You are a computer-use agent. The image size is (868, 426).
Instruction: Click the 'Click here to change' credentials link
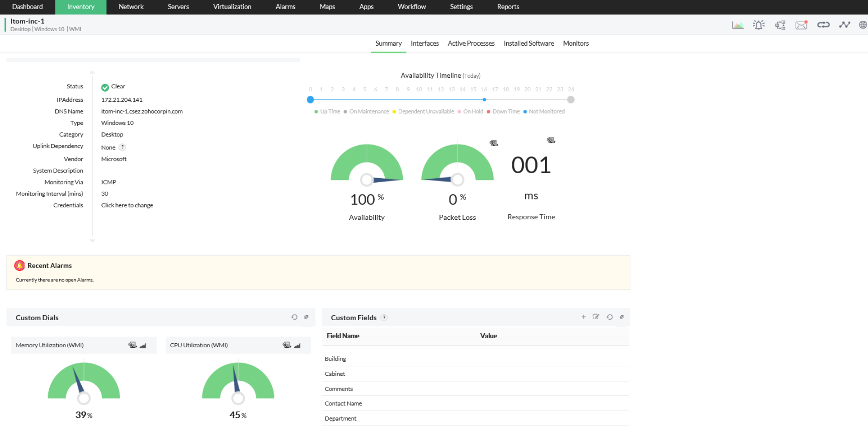pyautogui.click(x=127, y=205)
